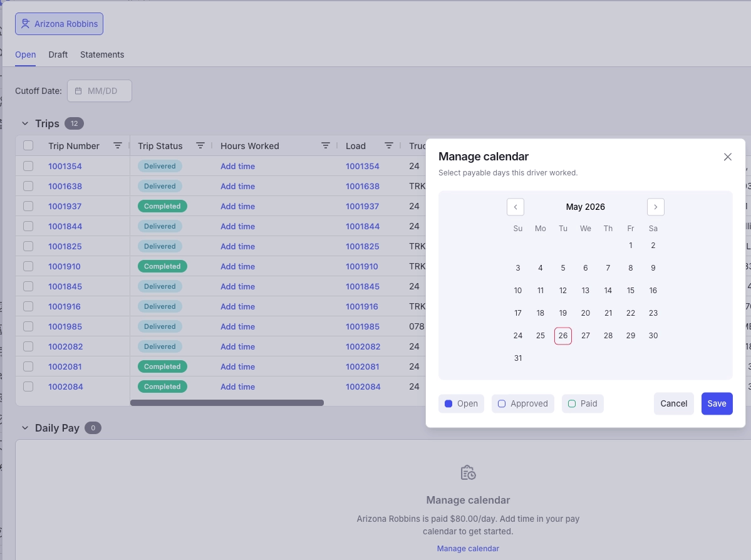Select May 20 in the calendar
The width and height of the screenshot is (751, 560).
(x=585, y=313)
